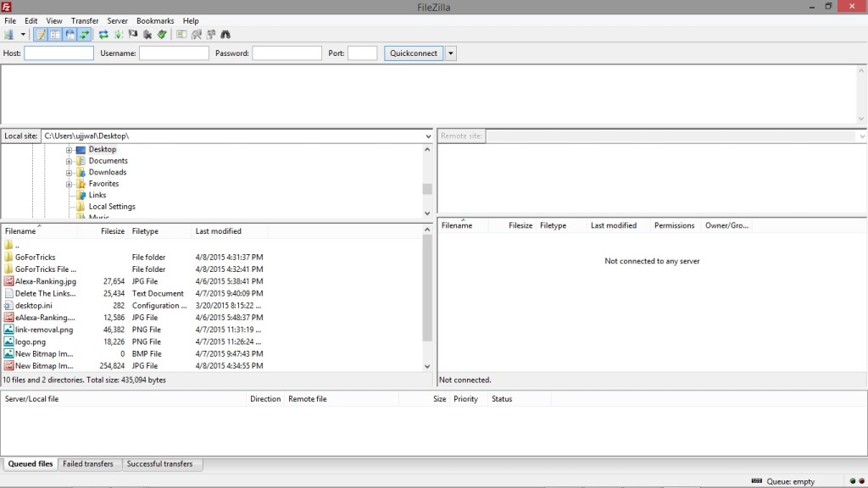Image resolution: width=868 pixels, height=488 pixels.
Task: Click the queue status bar keyboard icon
Action: pos(757,481)
